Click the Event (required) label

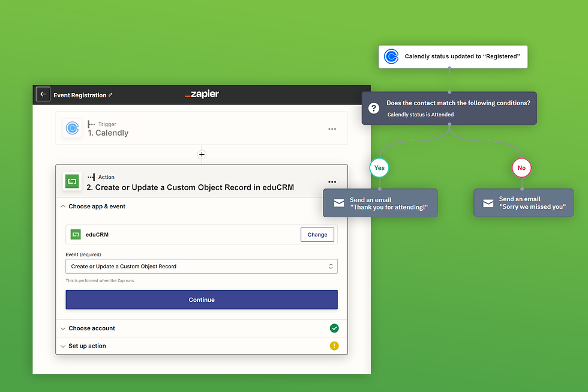83,255
